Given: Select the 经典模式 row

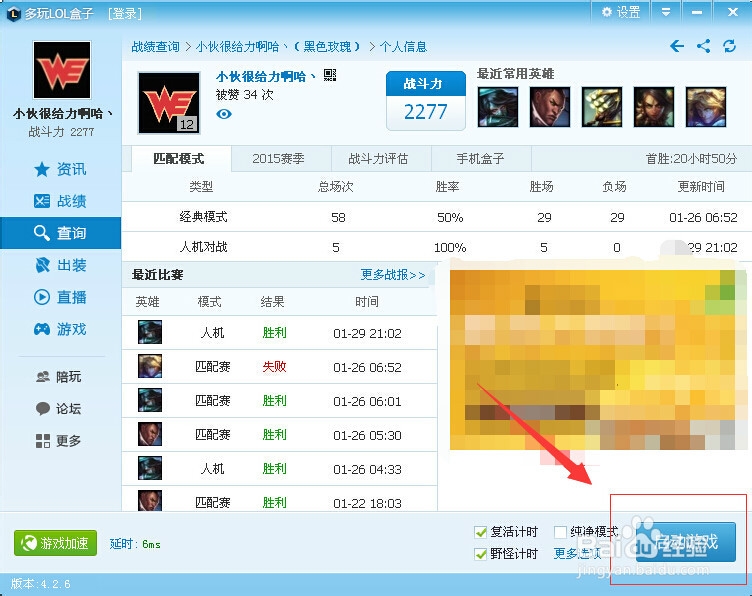Looking at the screenshot, I should pos(436,217).
